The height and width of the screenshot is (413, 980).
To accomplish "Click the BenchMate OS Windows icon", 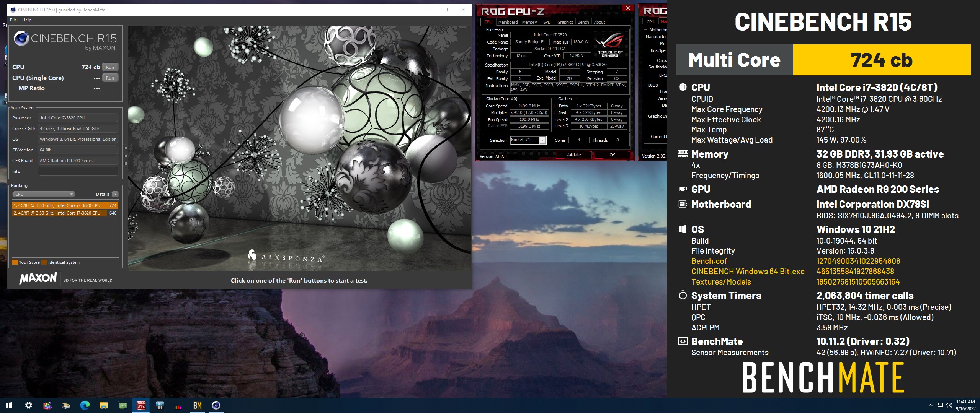I will [683, 229].
